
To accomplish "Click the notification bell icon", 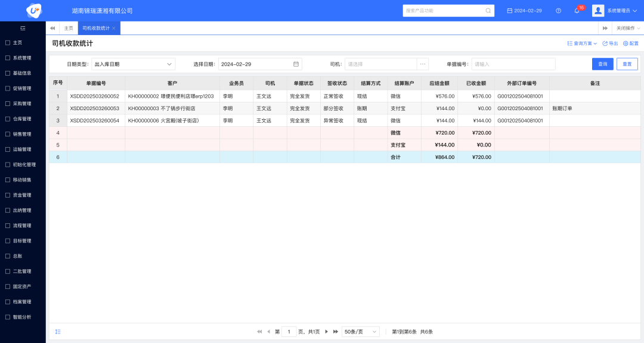I will tap(577, 11).
